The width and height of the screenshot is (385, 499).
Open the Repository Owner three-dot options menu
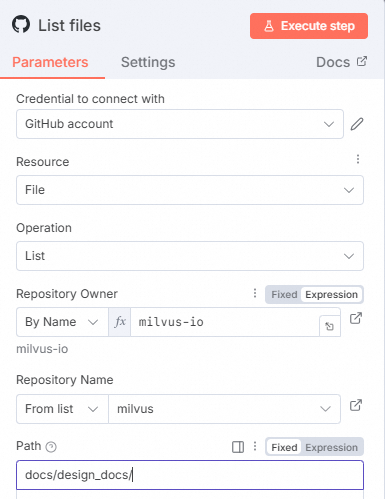click(255, 293)
